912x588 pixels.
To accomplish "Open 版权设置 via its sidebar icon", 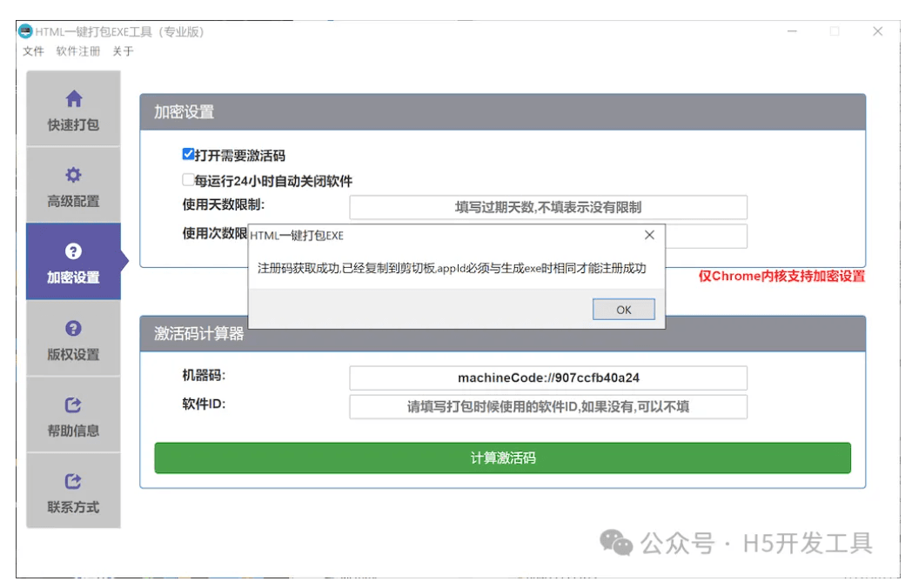I will pos(73,328).
